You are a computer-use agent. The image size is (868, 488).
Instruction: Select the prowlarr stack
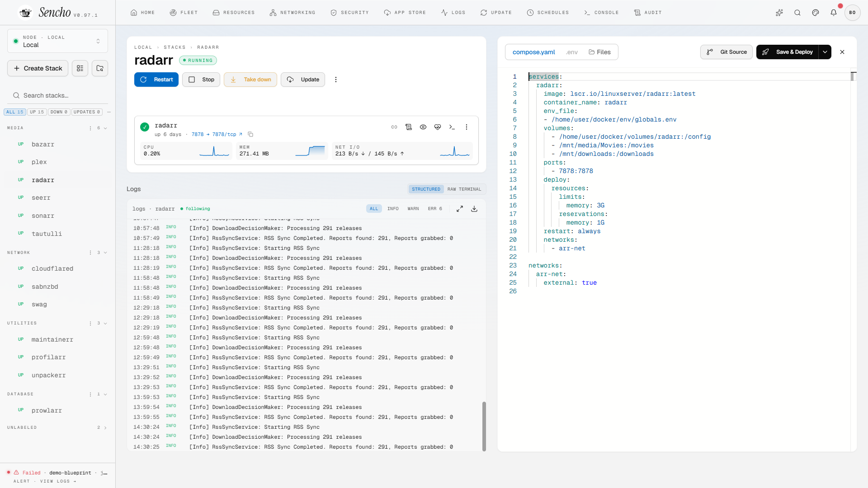(57, 410)
